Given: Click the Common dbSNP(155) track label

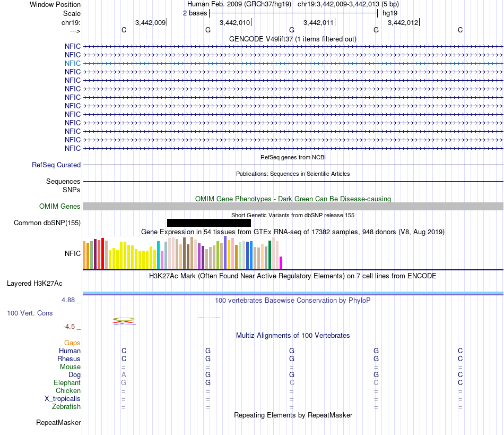Looking at the screenshot, I should coord(47,223).
